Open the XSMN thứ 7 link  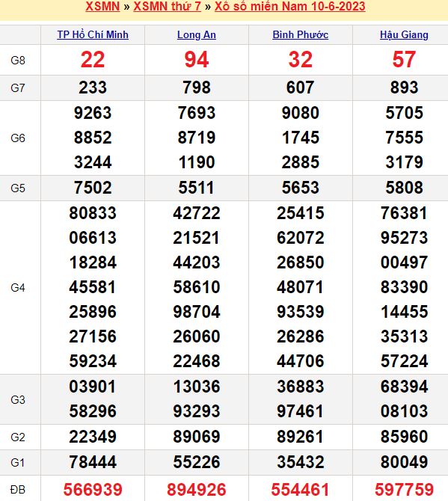(x=167, y=6)
